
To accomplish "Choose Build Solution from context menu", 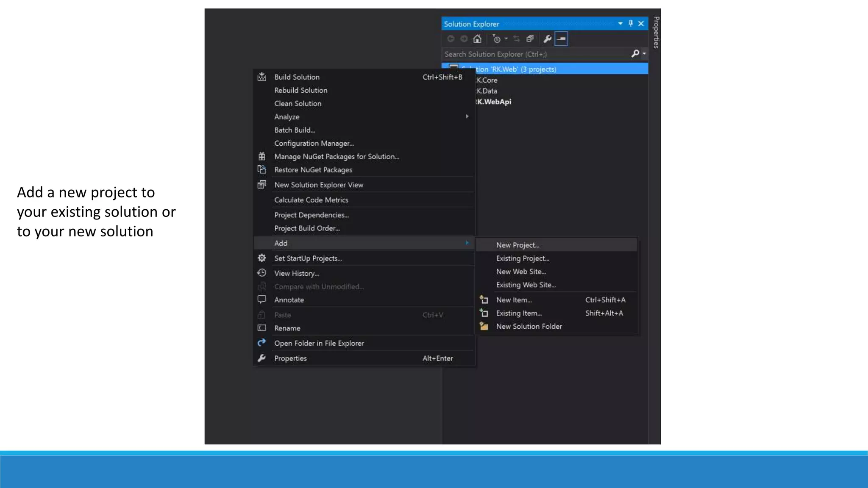I will click(x=364, y=77).
